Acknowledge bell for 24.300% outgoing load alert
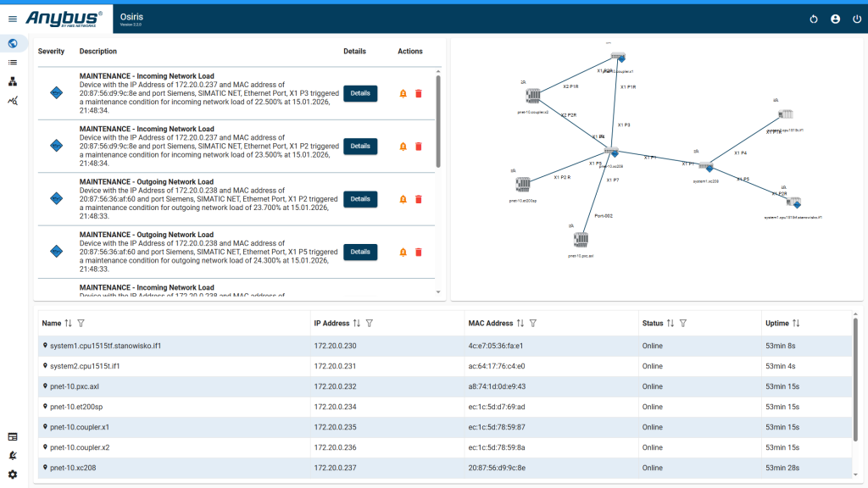 (x=403, y=252)
